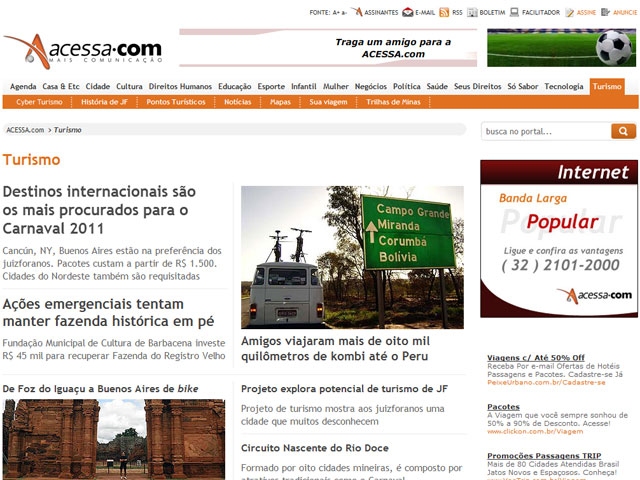Click the Anuncie icon
Viewport: 640px width, 480px height.
point(605,13)
